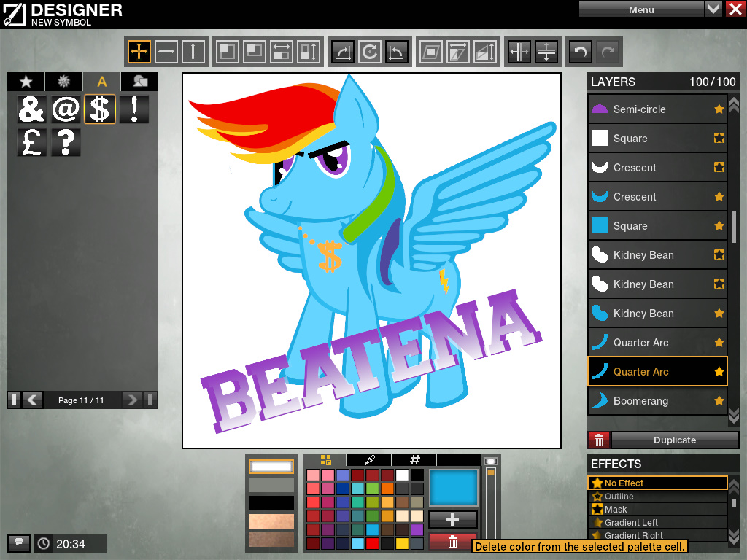The image size is (747, 560).
Task: Switch to the eyedropper color tab
Action: pyautogui.click(x=370, y=460)
